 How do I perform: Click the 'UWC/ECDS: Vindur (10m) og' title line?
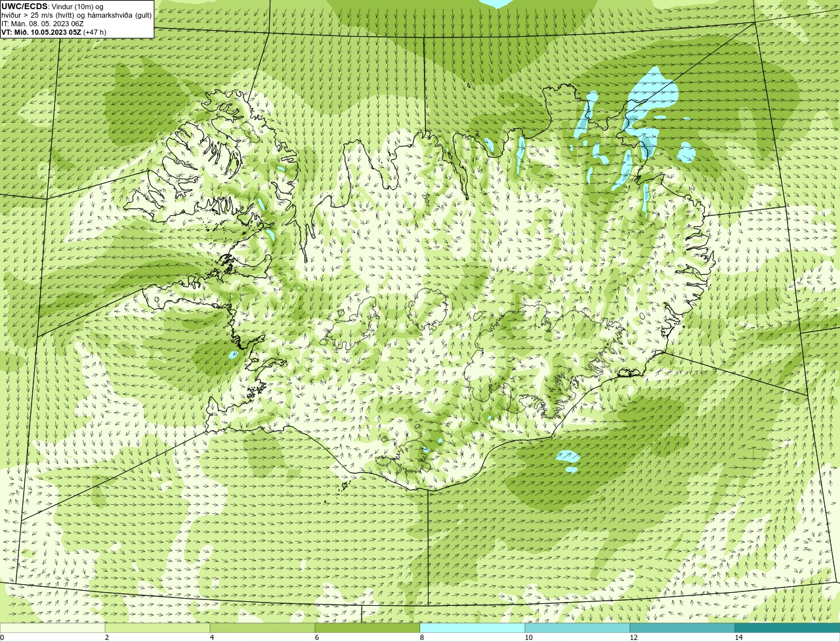[x=52, y=7]
